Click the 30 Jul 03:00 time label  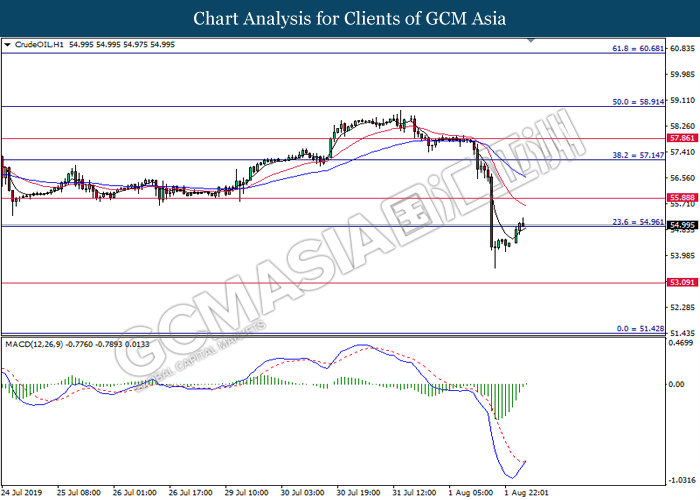[x=302, y=493]
